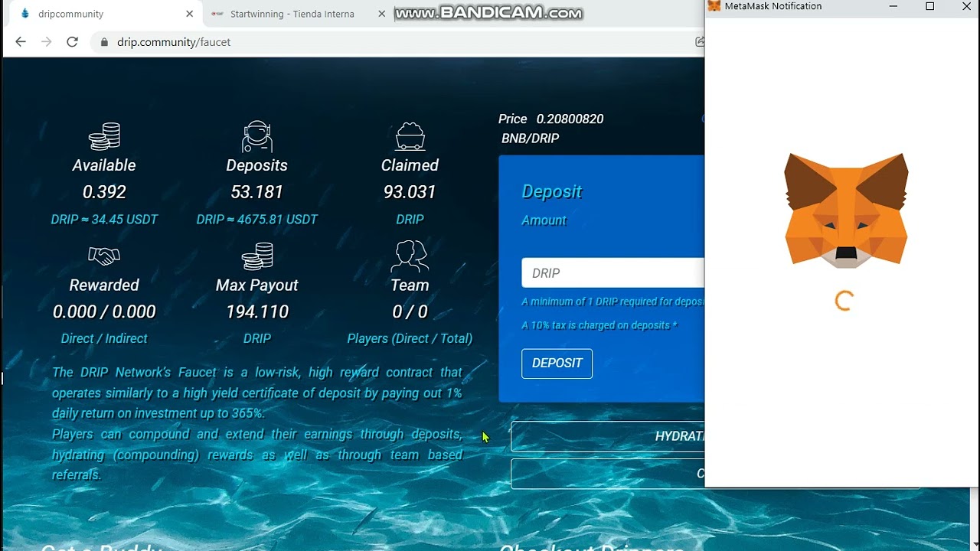Close the MetaMask Notification window
Image resolution: width=980 pixels, height=551 pixels.
965,6
